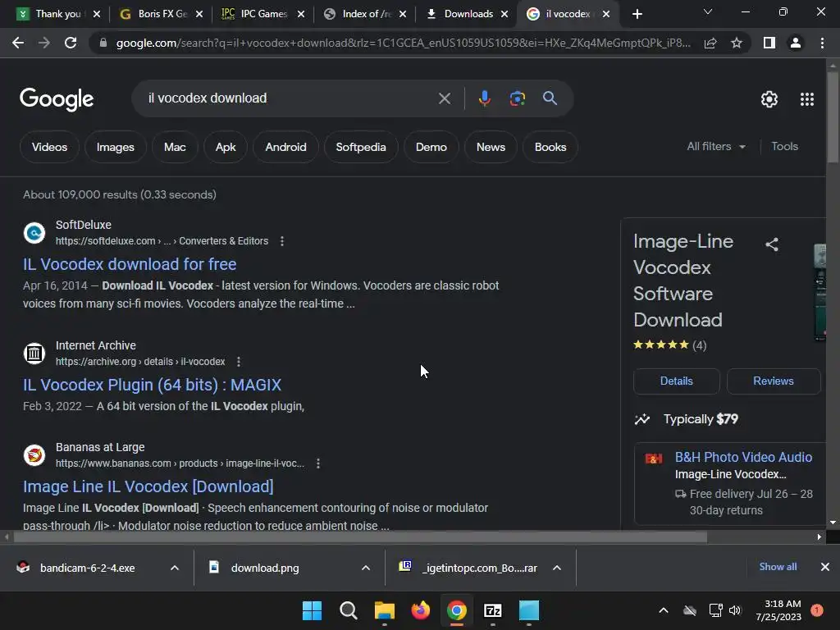Open a new browser tab
This screenshot has width=840, height=630.
point(637,15)
